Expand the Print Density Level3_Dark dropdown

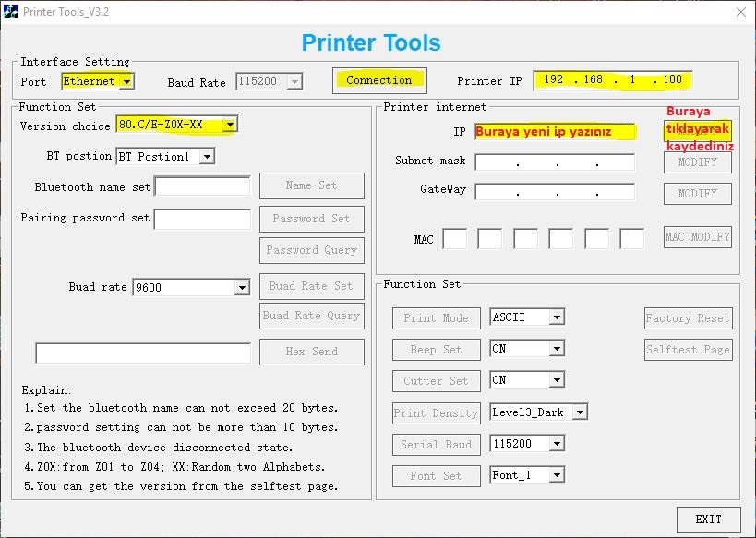[x=579, y=412]
